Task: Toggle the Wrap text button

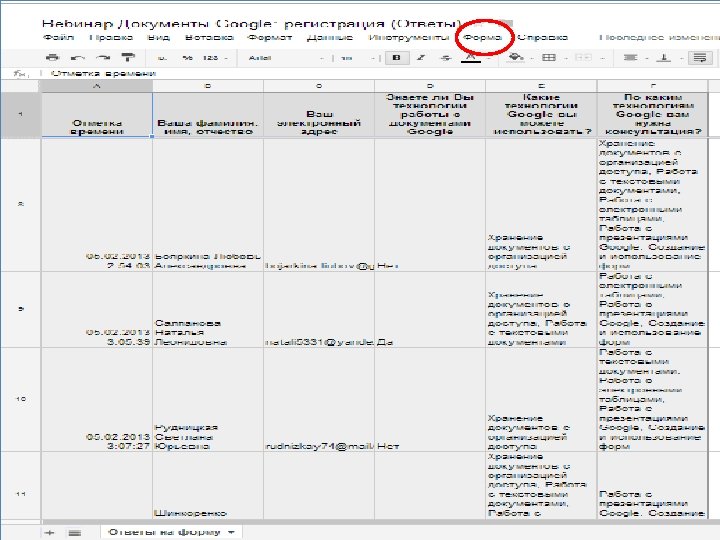Action: tap(700, 58)
